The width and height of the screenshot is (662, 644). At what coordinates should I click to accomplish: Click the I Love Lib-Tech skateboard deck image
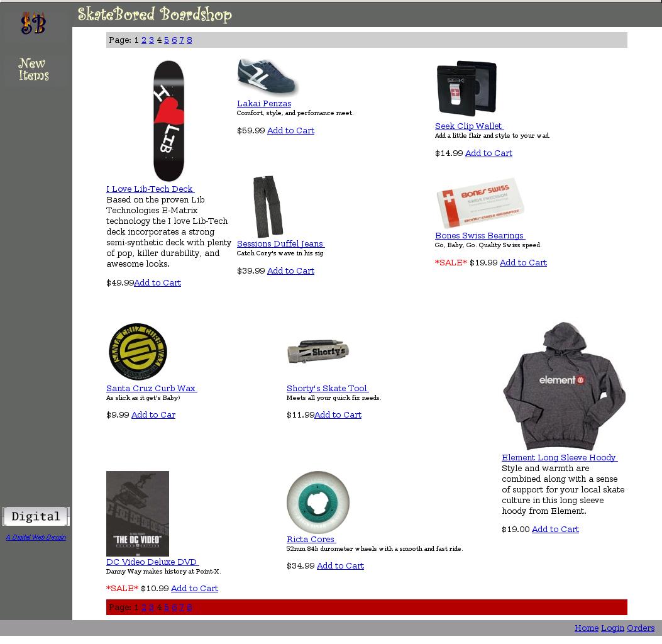click(x=168, y=121)
